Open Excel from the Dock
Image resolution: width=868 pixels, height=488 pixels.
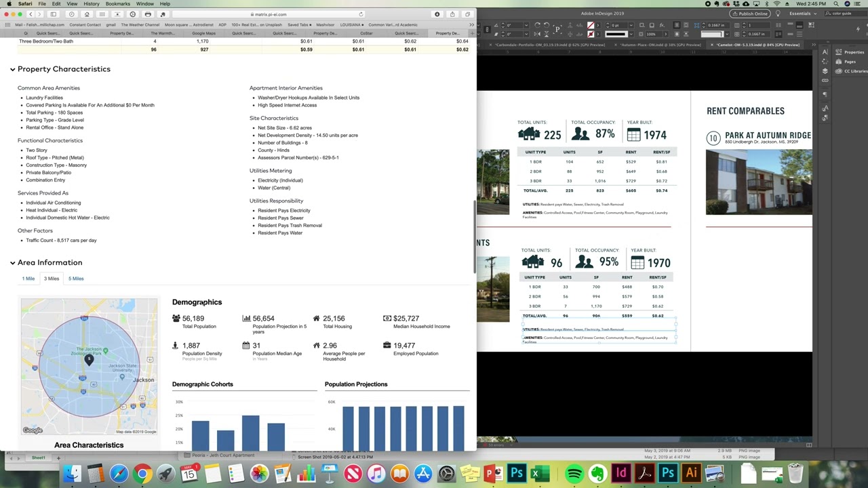(540, 473)
